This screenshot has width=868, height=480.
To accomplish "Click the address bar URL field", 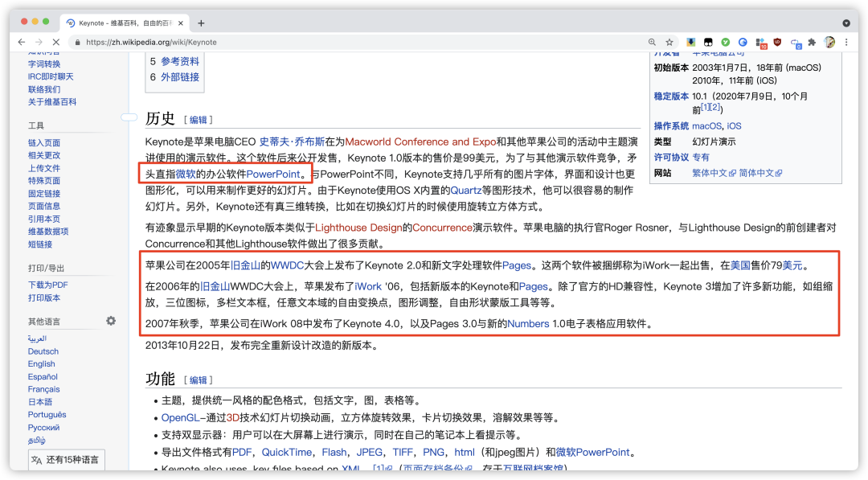I will click(x=360, y=42).
